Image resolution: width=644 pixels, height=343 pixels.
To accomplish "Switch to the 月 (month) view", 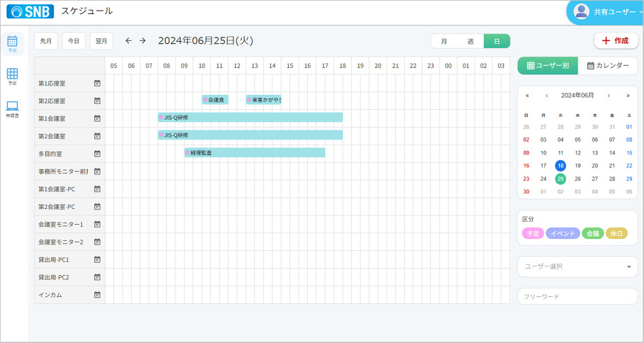I will coord(444,41).
